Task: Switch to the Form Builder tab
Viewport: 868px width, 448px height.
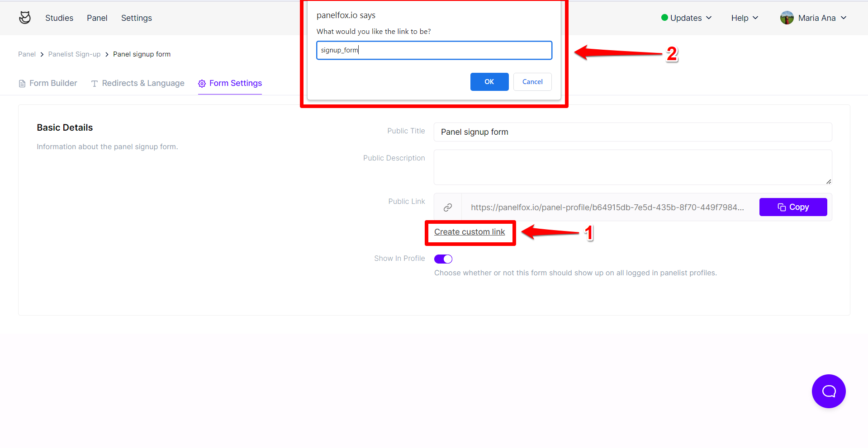Action: click(x=48, y=83)
